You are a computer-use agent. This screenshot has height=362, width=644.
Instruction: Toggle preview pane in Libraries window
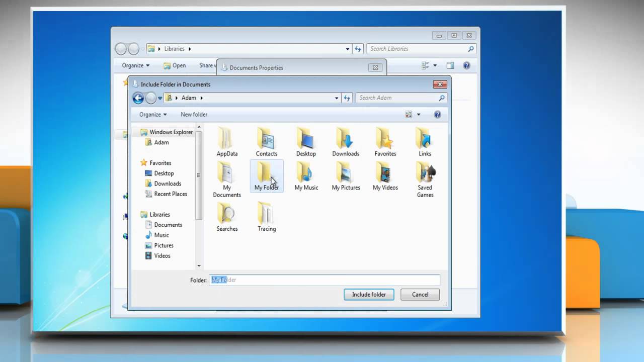click(x=450, y=65)
